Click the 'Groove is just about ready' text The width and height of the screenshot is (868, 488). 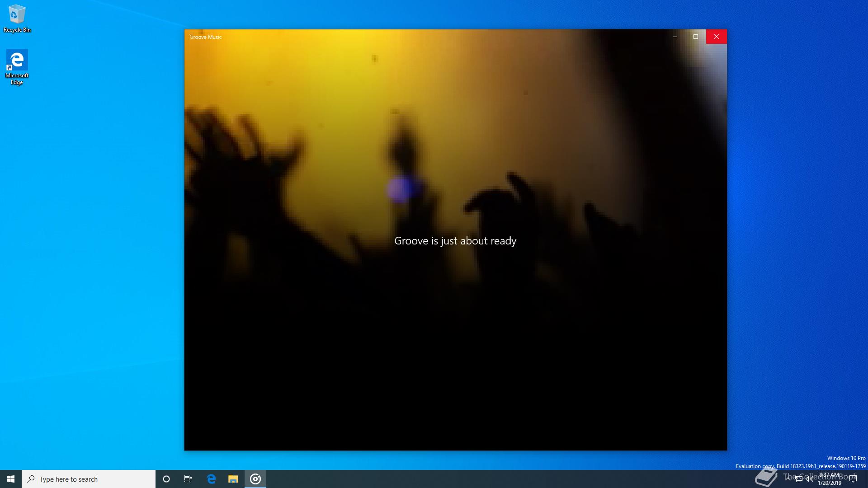(455, 241)
